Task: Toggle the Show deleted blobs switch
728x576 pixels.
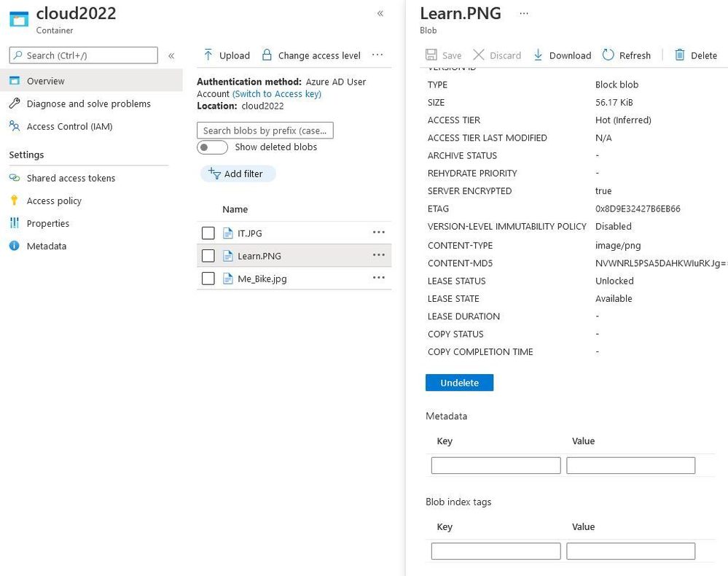Action: coord(212,147)
